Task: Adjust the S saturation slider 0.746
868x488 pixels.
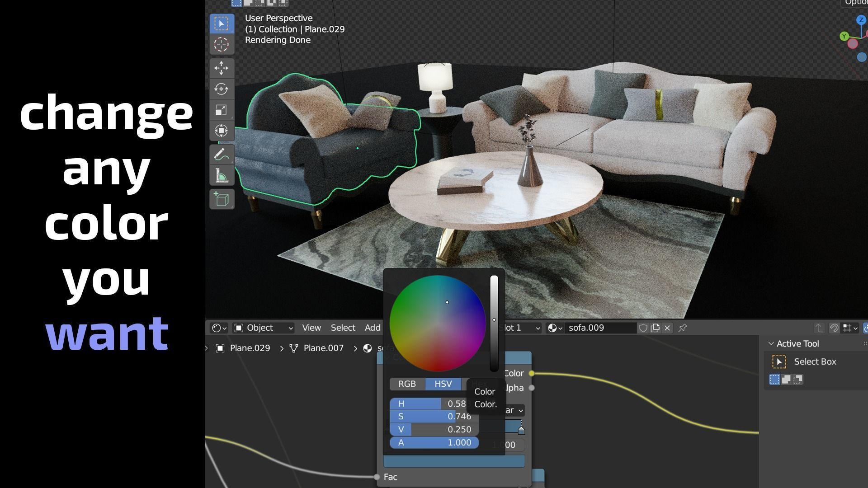Action: pyautogui.click(x=434, y=417)
